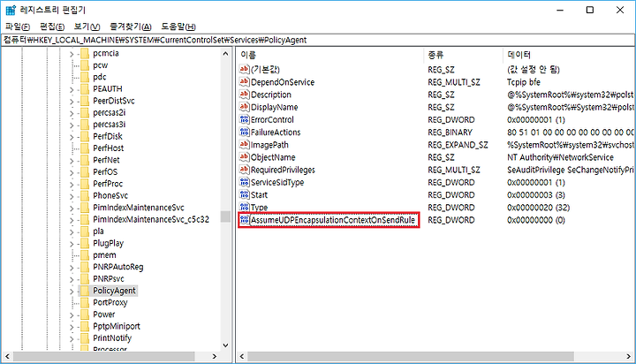Expand the percsas2i key
The width and height of the screenshot is (636, 364).
(72, 113)
